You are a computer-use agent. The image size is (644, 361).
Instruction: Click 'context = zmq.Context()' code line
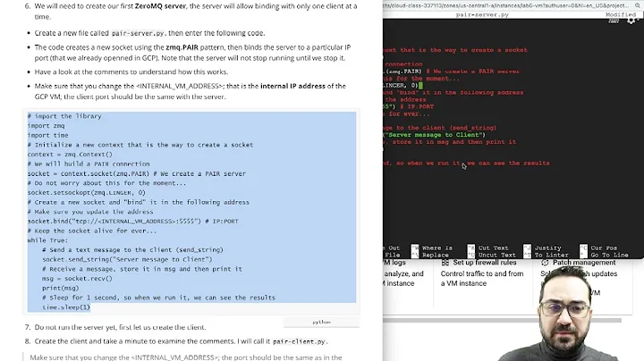70,155
